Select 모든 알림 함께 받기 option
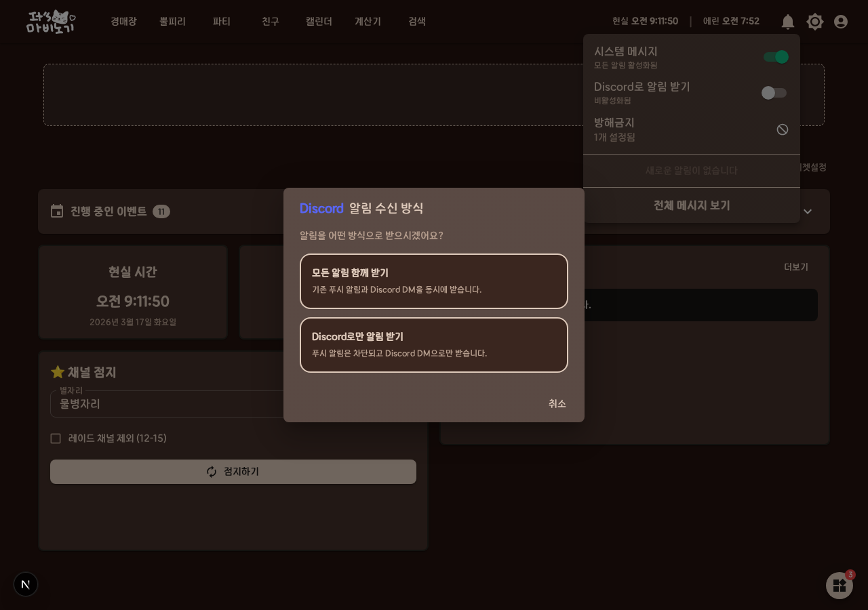The height and width of the screenshot is (610, 868). pos(434,281)
